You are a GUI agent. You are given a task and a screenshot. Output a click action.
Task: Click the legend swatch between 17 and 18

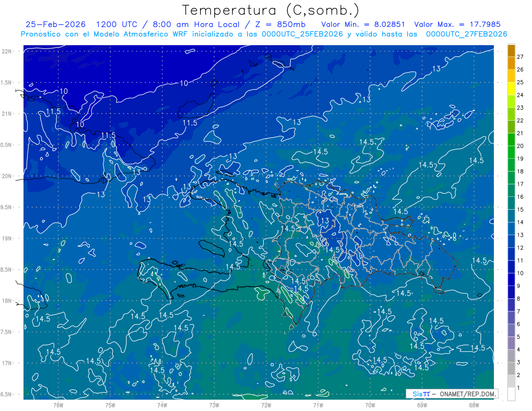pyautogui.click(x=511, y=178)
